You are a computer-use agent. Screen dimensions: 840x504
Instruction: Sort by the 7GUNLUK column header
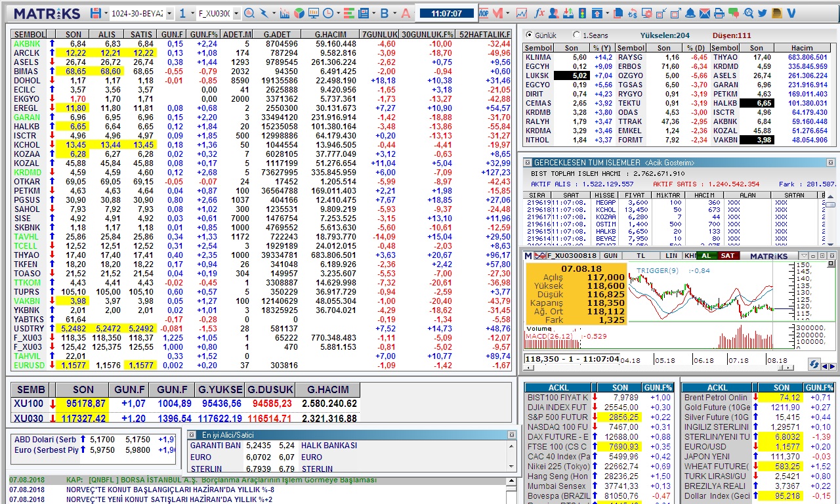pyautogui.click(x=379, y=34)
